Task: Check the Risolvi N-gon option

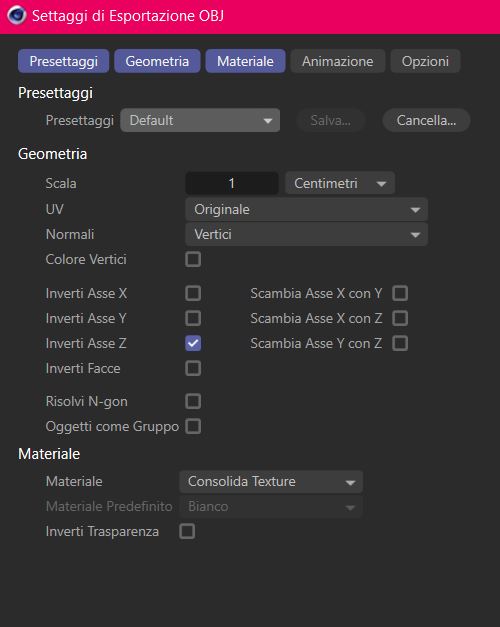Action: (x=193, y=401)
